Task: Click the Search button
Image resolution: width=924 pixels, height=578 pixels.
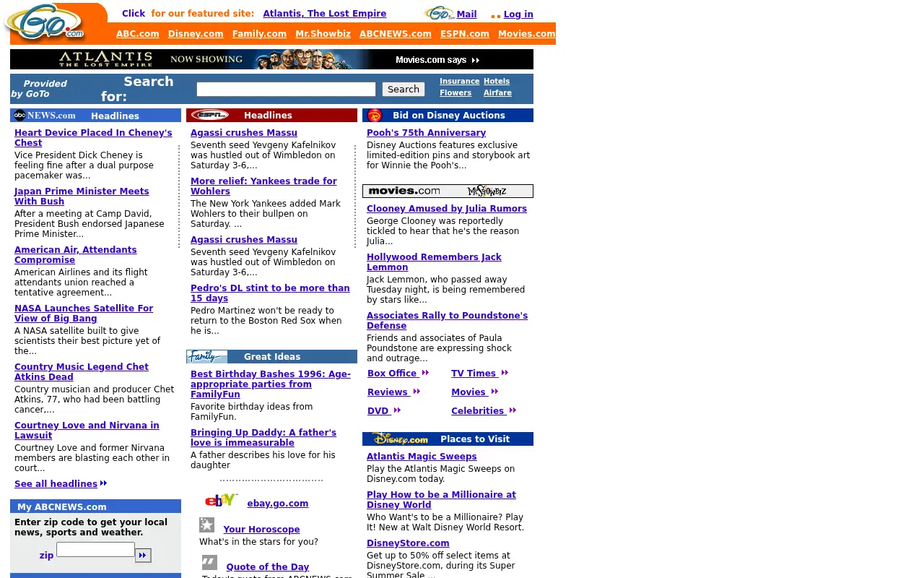Action: 404,90
